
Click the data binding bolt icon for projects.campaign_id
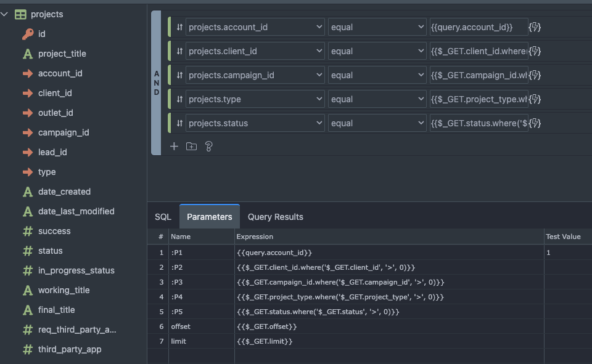pyautogui.click(x=535, y=75)
